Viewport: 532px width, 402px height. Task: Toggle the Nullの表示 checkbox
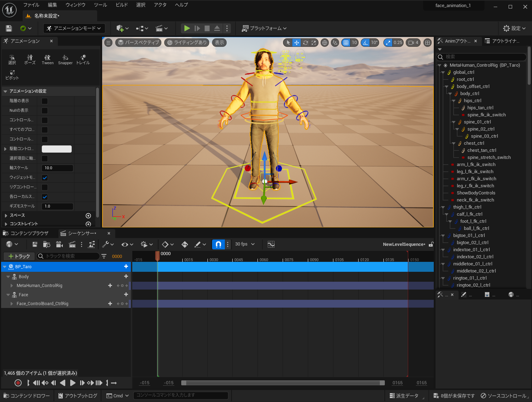[45, 111]
